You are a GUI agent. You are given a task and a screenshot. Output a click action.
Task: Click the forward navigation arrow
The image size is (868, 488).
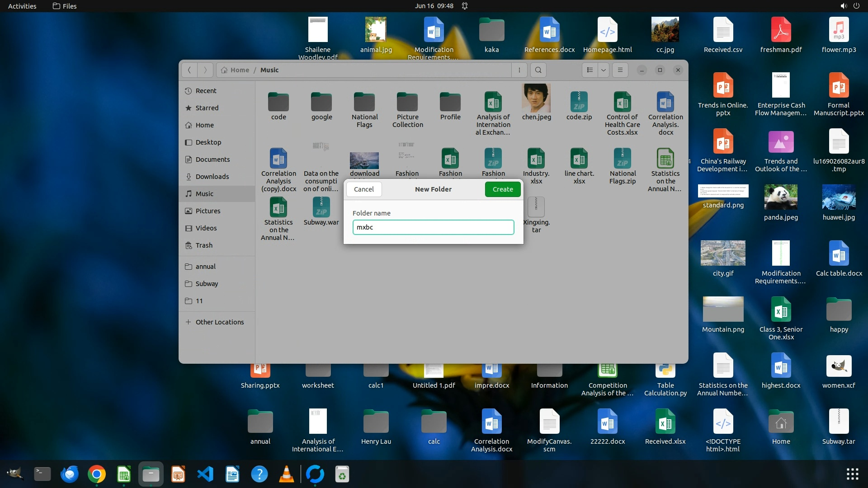tap(205, 70)
